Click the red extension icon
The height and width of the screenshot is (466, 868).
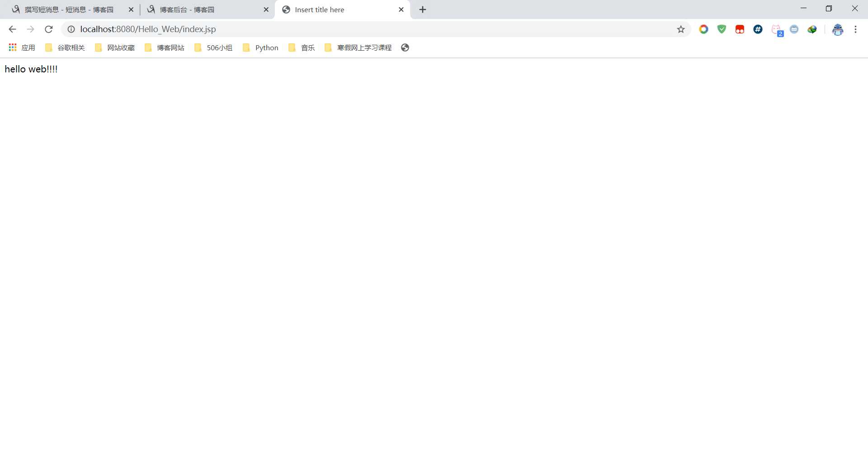740,29
